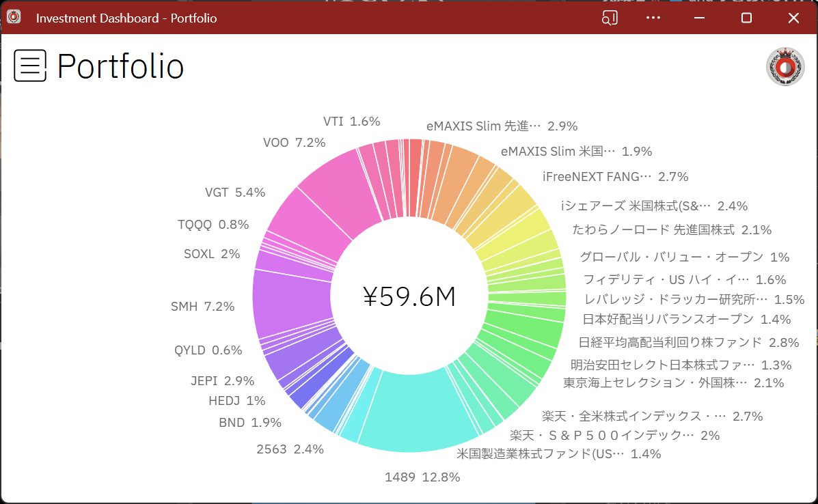
Task: Select the iFreeNEXT FANG 2.7% label
Action: click(615, 177)
